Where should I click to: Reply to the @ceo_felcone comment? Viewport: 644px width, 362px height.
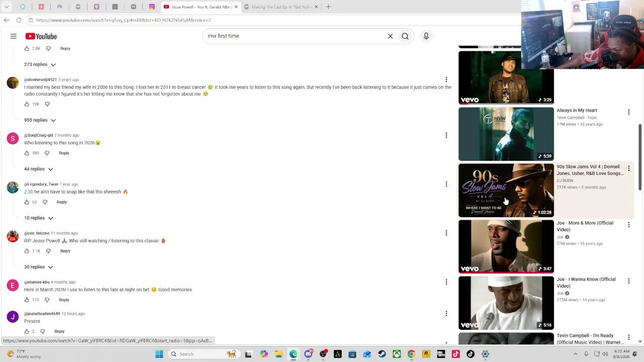click(65, 251)
